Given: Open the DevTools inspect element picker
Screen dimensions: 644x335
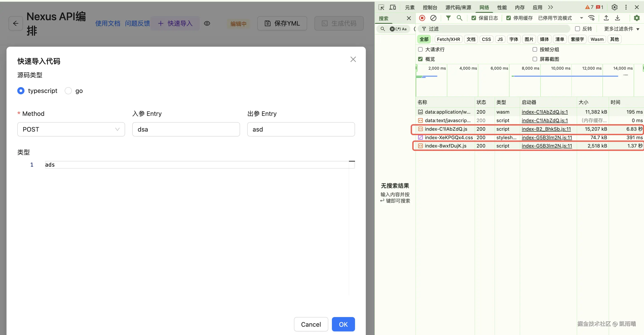Looking at the screenshot, I should click(381, 7).
